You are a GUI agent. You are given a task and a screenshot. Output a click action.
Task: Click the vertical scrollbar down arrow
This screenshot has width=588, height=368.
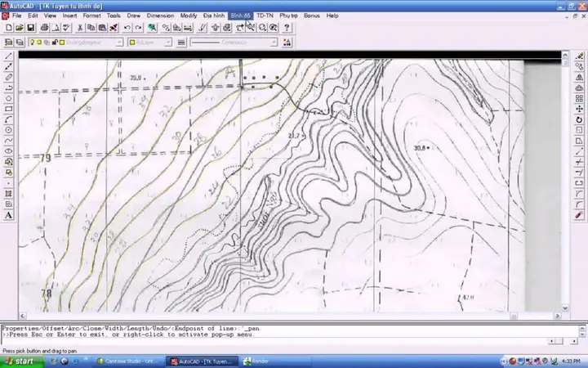point(565,308)
